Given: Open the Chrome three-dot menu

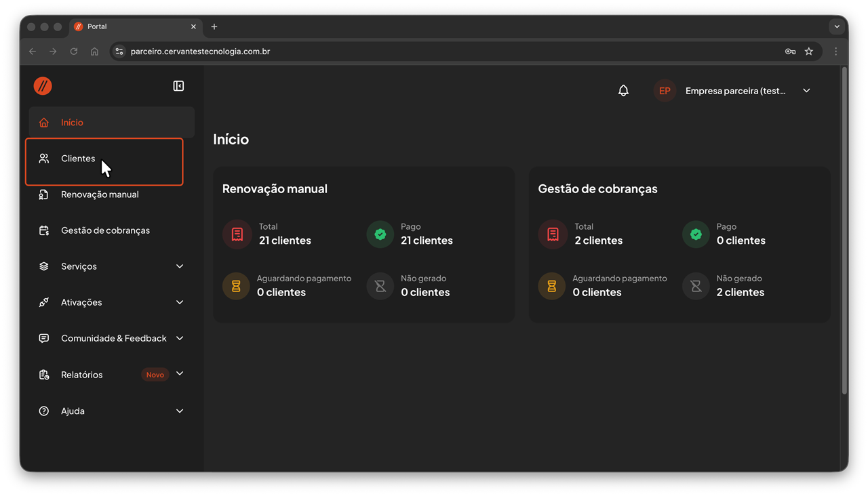Looking at the screenshot, I should pos(835,51).
